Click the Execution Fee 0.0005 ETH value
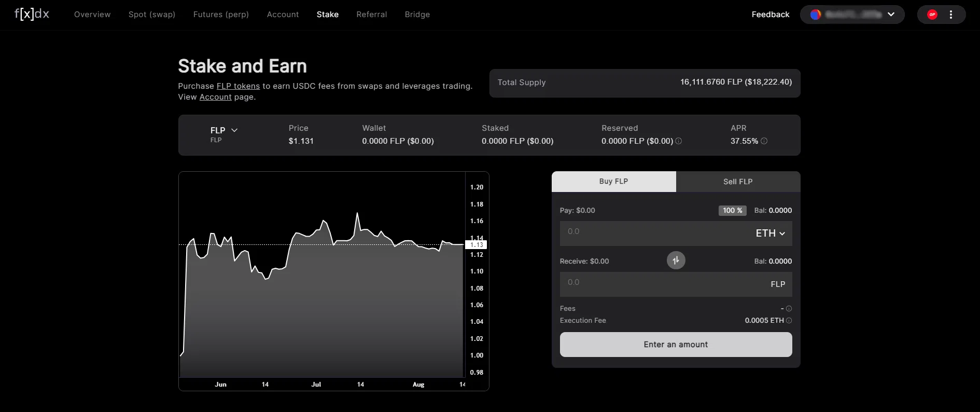 coord(764,321)
